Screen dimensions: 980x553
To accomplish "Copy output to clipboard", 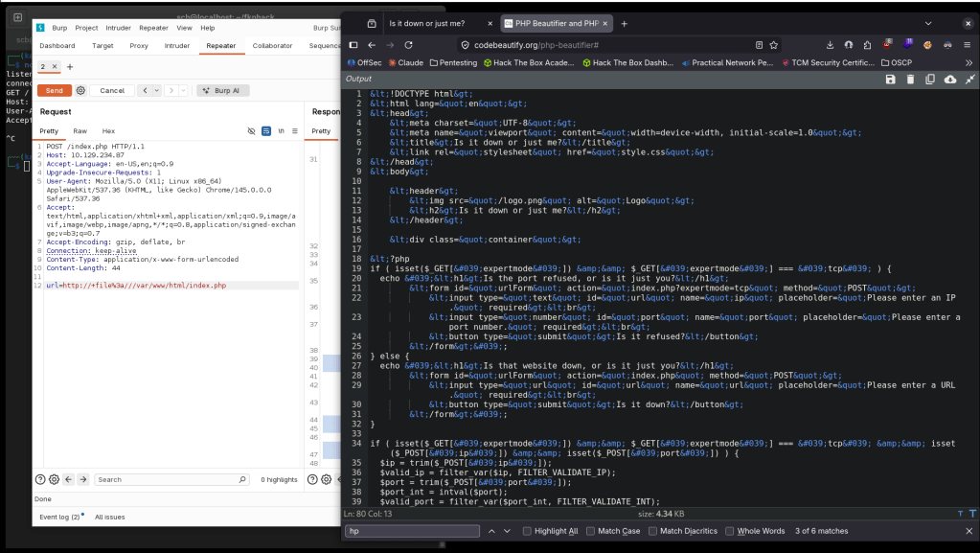I will [x=930, y=80].
